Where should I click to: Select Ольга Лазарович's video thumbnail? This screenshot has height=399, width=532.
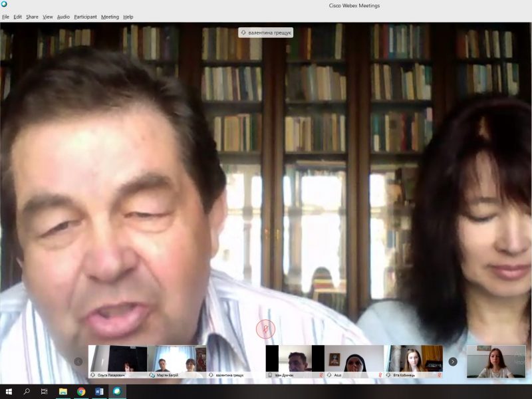(117, 359)
